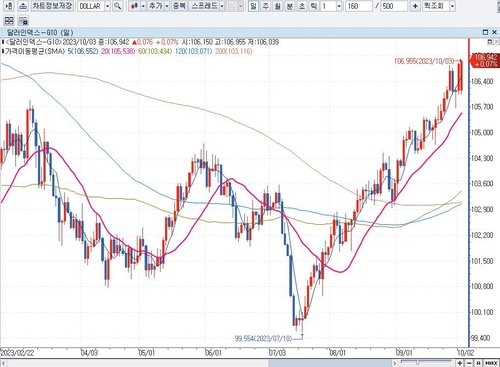Click the 2023/02/22 date axis label
The height and width of the screenshot is (367, 500).
point(17,352)
